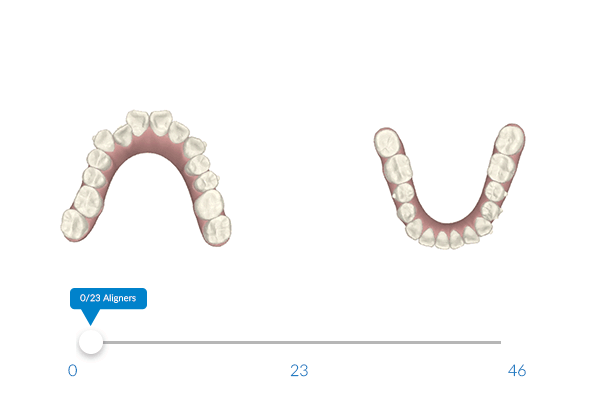
Task: Click the large second molar on upper arch right side
Action: pyautogui.click(x=209, y=204)
